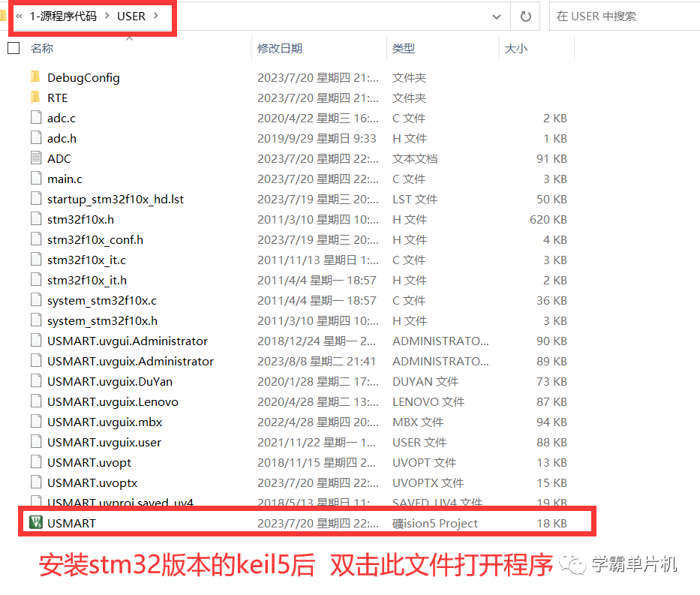
Task: Click the 2019/9/29 date of adc.h
Action: (x=317, y=138)
